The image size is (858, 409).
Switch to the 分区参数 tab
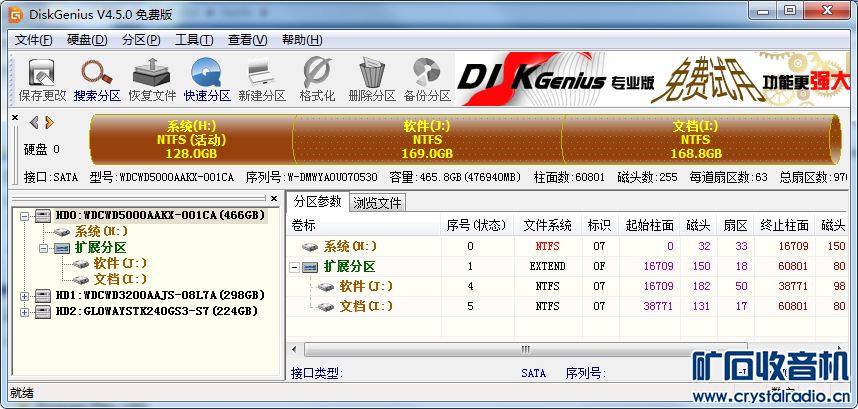[x=317, y=201]
